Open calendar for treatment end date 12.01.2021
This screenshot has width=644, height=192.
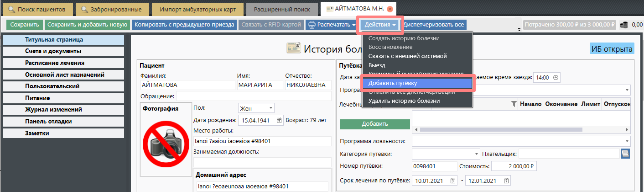click(x=506, y=181)
